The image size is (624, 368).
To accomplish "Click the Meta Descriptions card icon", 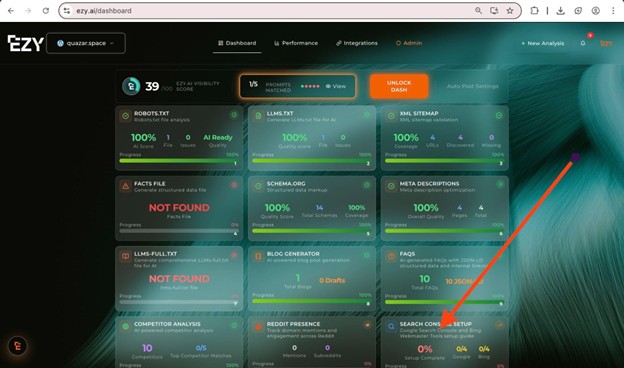I will tap(391, 186).
